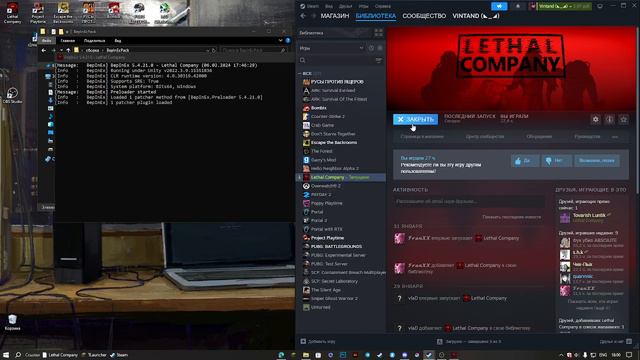Open the СООБЩЕСТВО tab

tap(424, 16)
